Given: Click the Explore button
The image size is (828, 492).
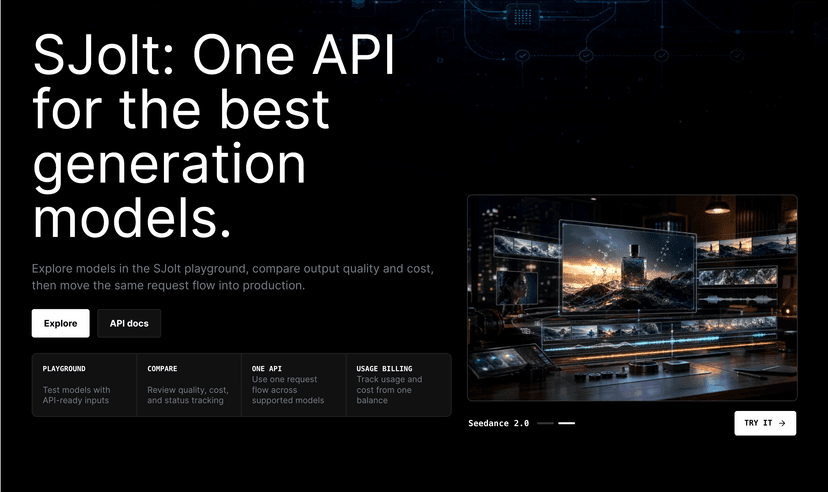Looking at the screenshot, I should pos(60,323).
